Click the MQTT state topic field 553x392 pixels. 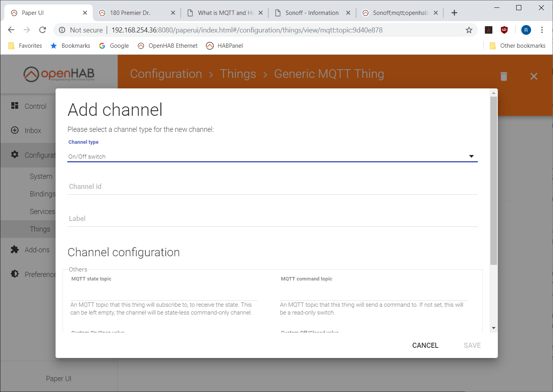click(x=164, y=293)
